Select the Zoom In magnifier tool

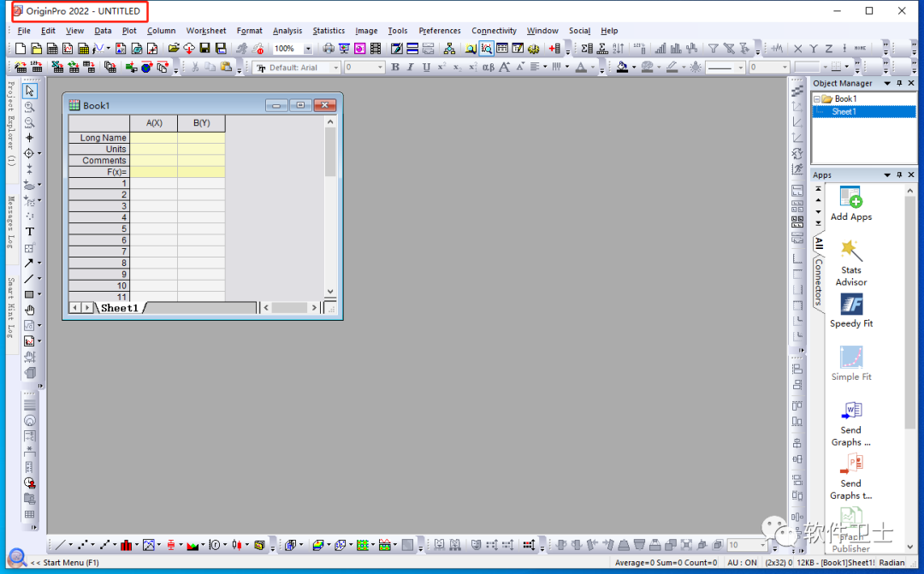pyautogui.click(x=29, y=107)
